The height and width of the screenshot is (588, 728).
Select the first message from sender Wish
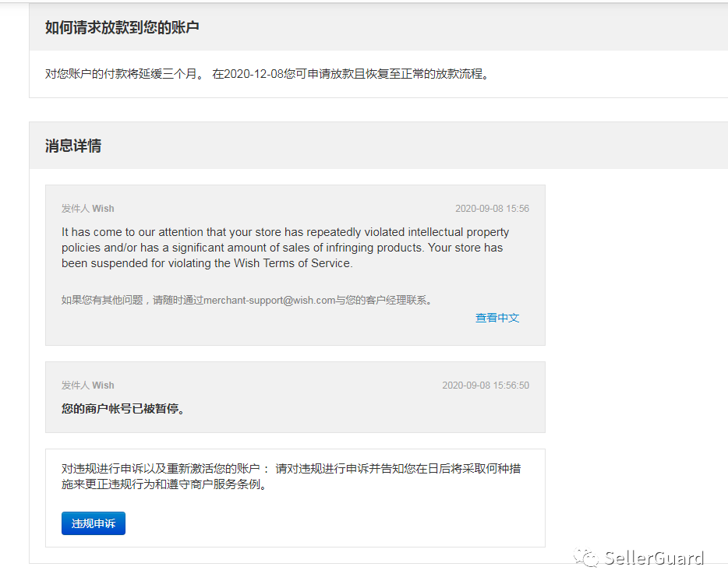coord(295,265)
